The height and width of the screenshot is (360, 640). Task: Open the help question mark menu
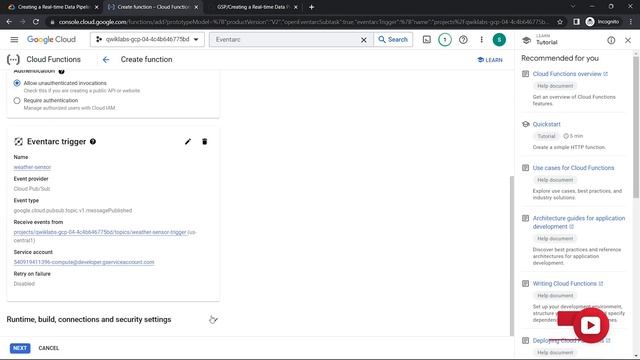tap(463, 40)
